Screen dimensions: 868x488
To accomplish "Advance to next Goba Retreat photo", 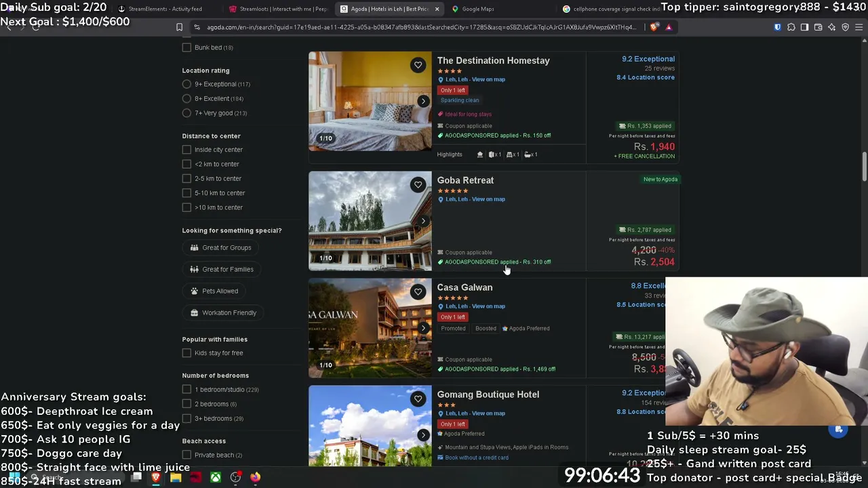I will (x=423, y=220).
